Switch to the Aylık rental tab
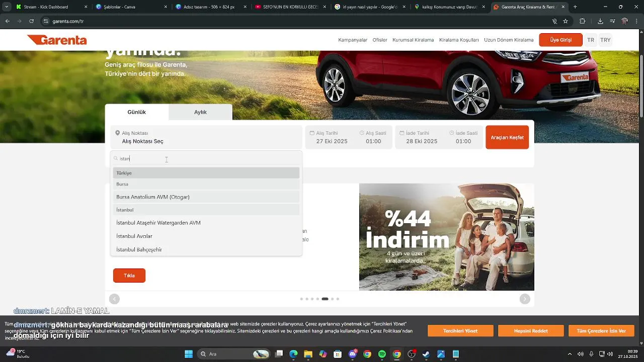The width and height of the screenshot is (644, 362). click(x=200, y=112)
